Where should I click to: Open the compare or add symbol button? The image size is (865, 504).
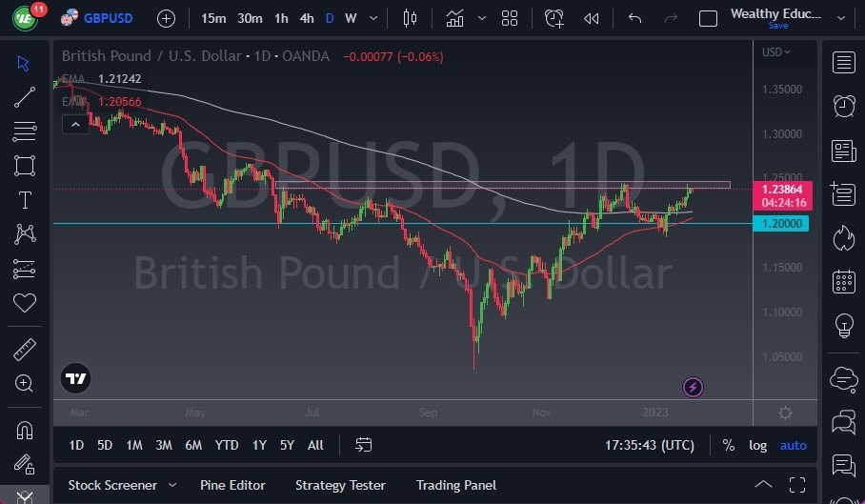166,19
